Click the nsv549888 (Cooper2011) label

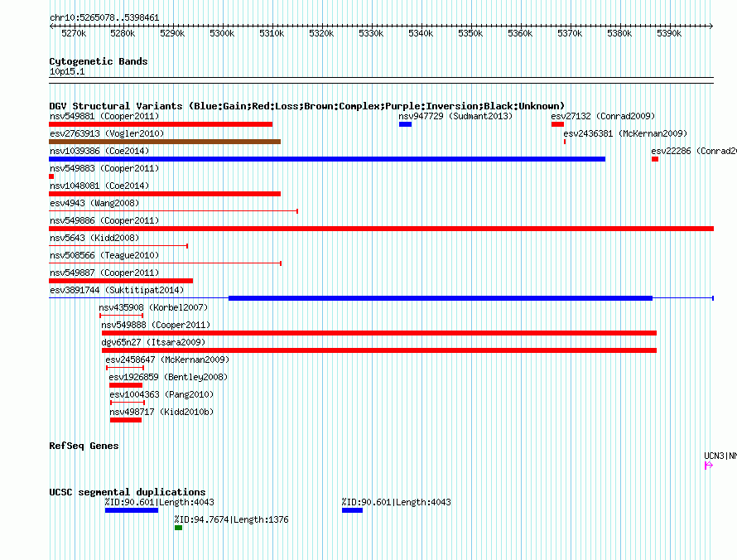[x=156, y=325]
